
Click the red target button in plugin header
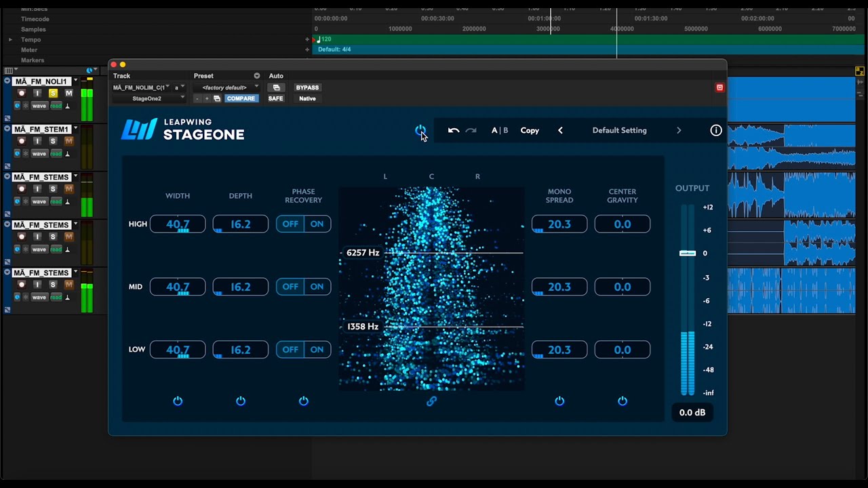(x=719, y=87)
